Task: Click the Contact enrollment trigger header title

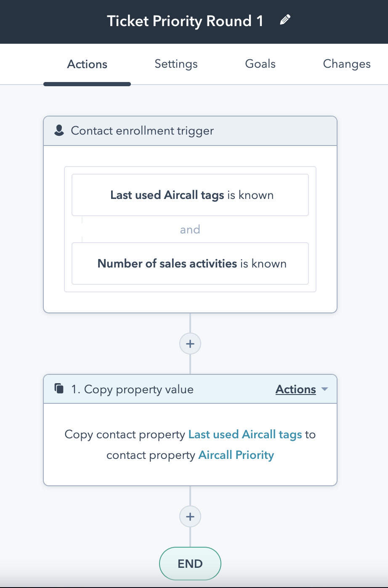Action: 142,131
